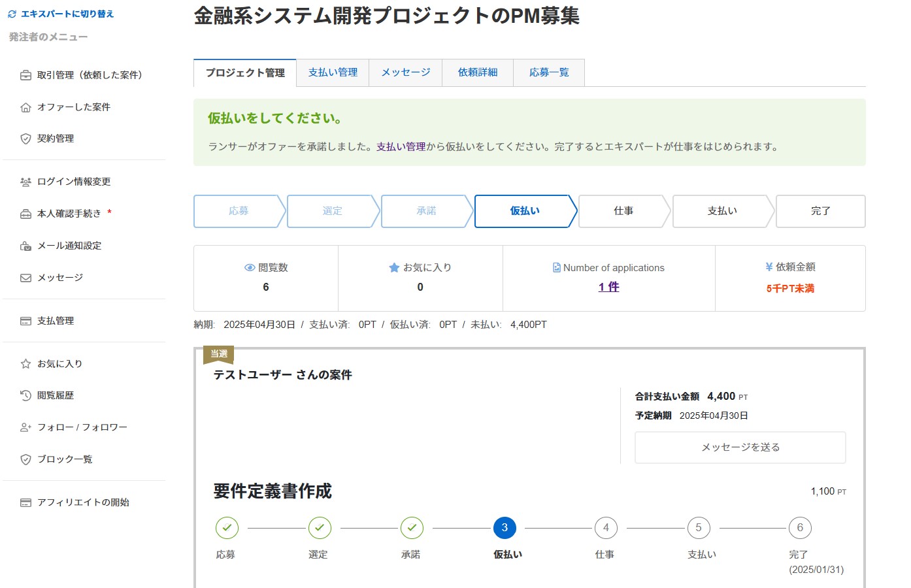Select the step 4 仕事 circle
The image size is (911, 588).
pyautogui.click(x=606, y=528)
